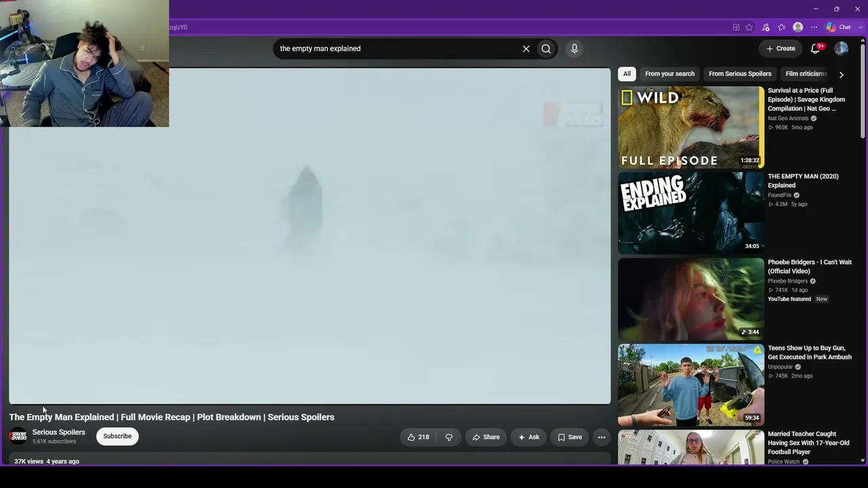This screenshot has height=488, width=868.
Task: Click the Ask button
Action: pyautogui.click(x=528, y=437)
